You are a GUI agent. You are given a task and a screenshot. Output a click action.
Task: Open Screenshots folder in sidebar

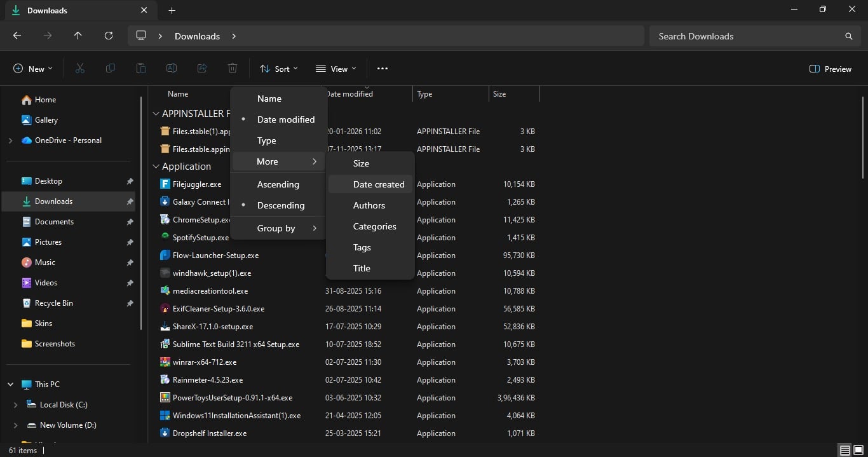point(70,344)
